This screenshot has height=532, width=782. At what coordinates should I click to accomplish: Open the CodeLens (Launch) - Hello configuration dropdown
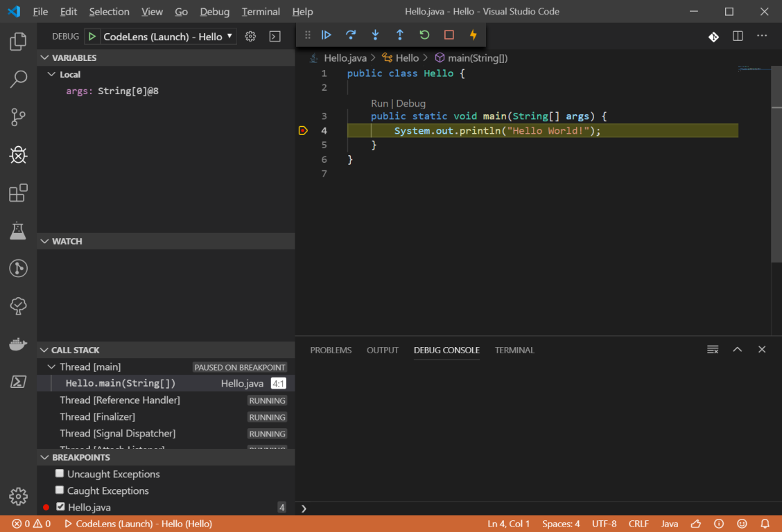[168, 36]
